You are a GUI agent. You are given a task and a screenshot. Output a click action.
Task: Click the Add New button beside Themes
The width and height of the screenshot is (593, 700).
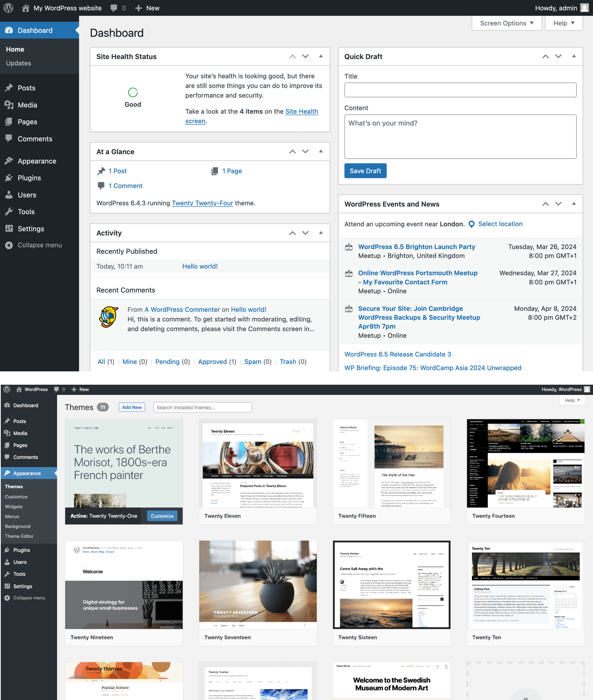click(x=132, y=407)
